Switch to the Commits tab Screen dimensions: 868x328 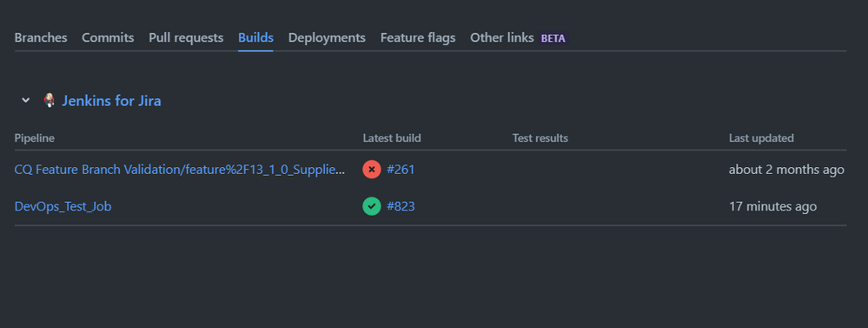coord(108,37)
